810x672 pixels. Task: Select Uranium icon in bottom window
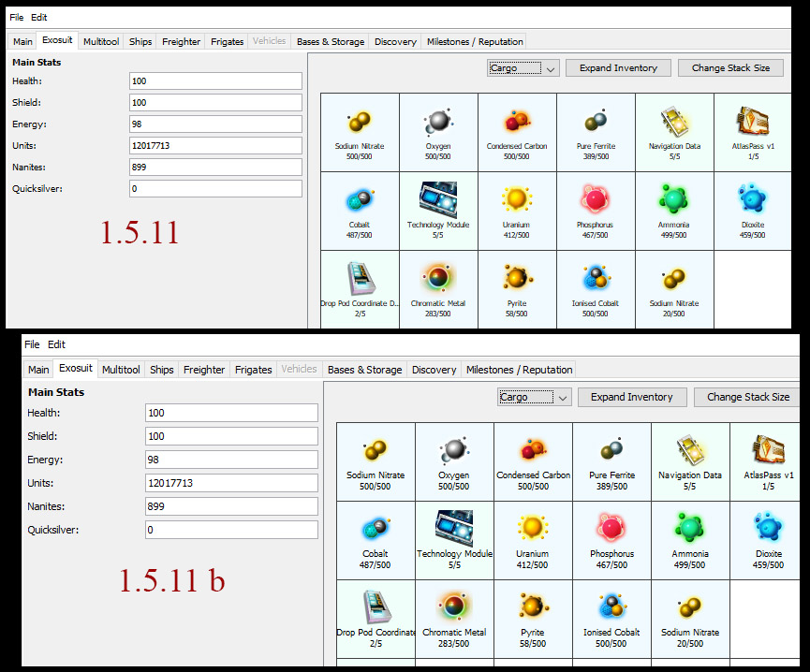pos(533,529)
